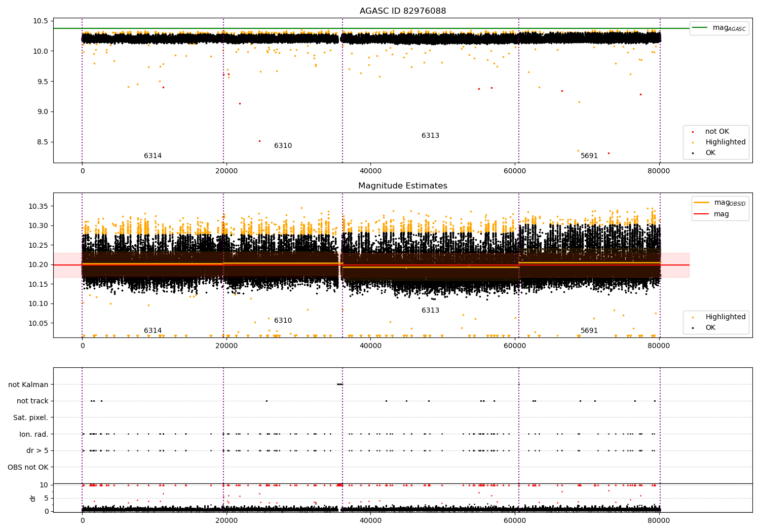Click the title "AGASC ID 82976088"
The width and height of the screenshot is (760, 532).
coord(403,11)
